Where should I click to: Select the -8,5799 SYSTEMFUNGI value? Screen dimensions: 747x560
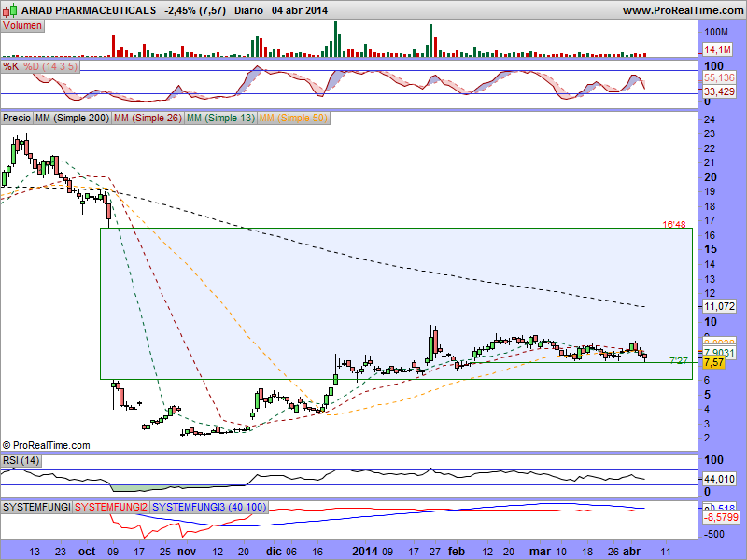tap(721, 517)
